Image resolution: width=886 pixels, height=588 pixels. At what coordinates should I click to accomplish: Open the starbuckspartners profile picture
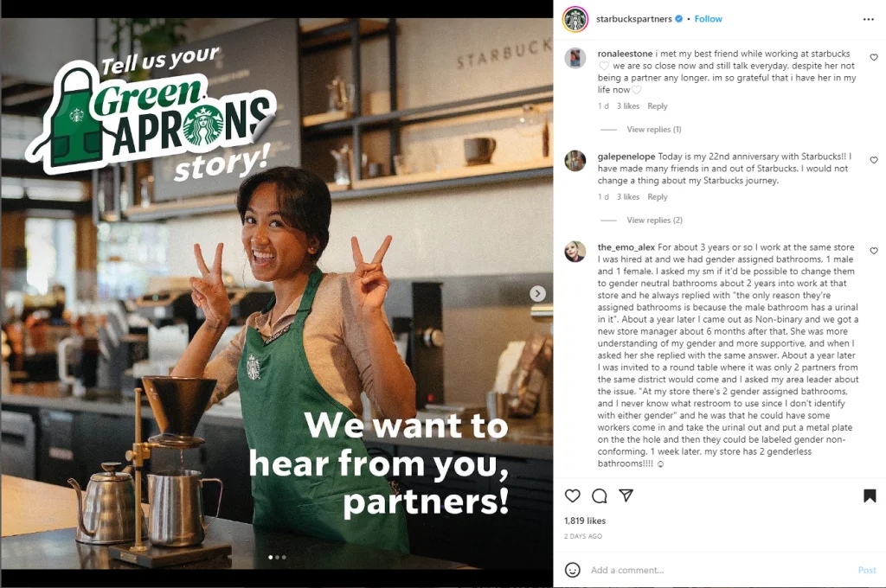pyautogui.click(x=575, y=19)
